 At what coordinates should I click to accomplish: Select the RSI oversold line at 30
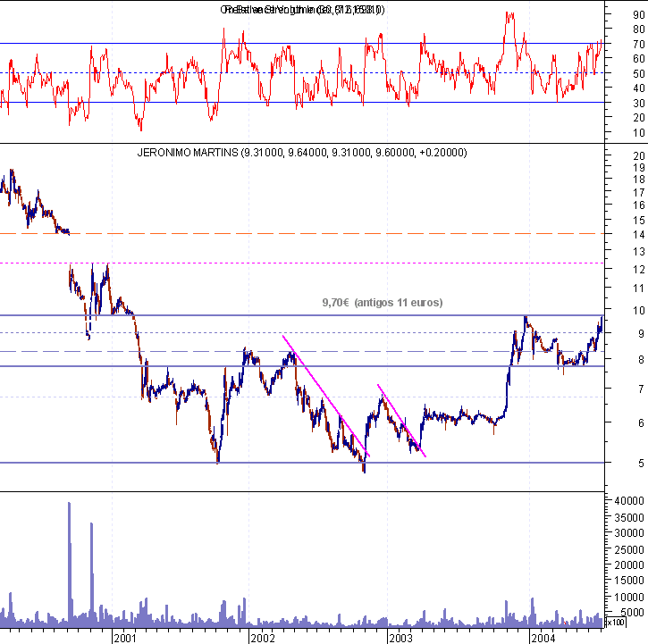tap(302, 103)
